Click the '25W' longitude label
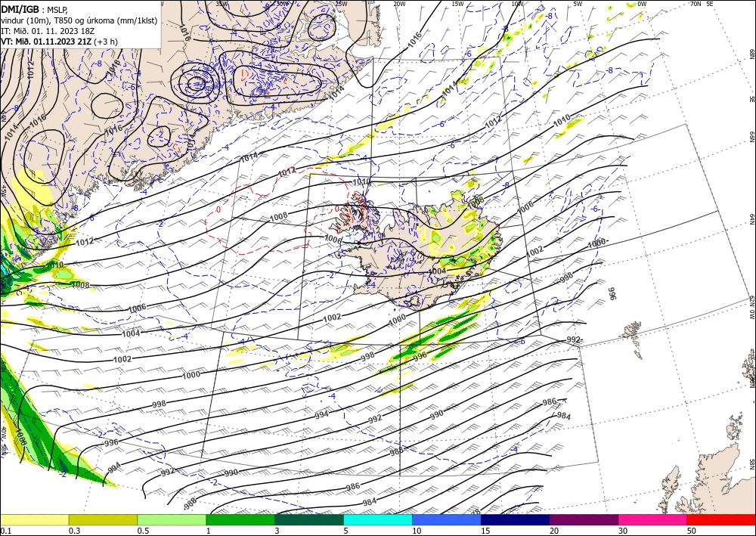This screenshot has height=536, width=756. point(341,4)
